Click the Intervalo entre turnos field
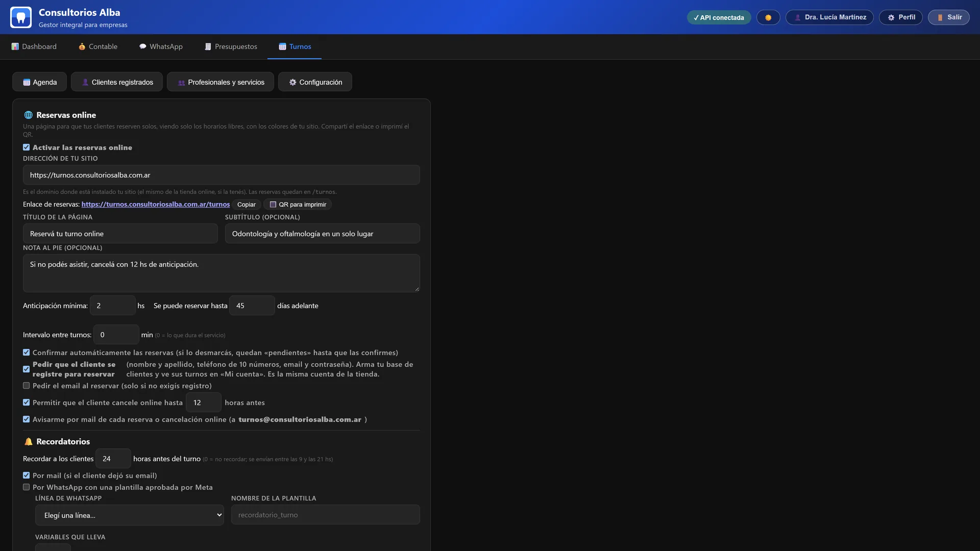 point(116,335)
